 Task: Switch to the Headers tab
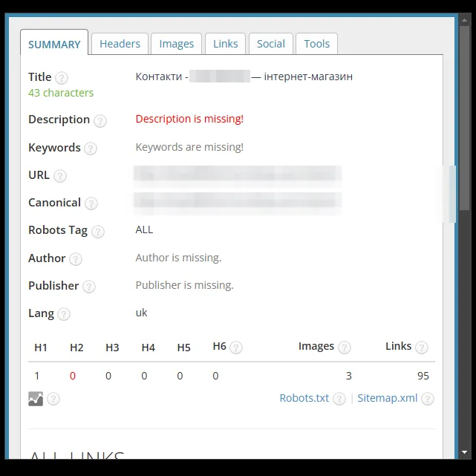point(120,44)
